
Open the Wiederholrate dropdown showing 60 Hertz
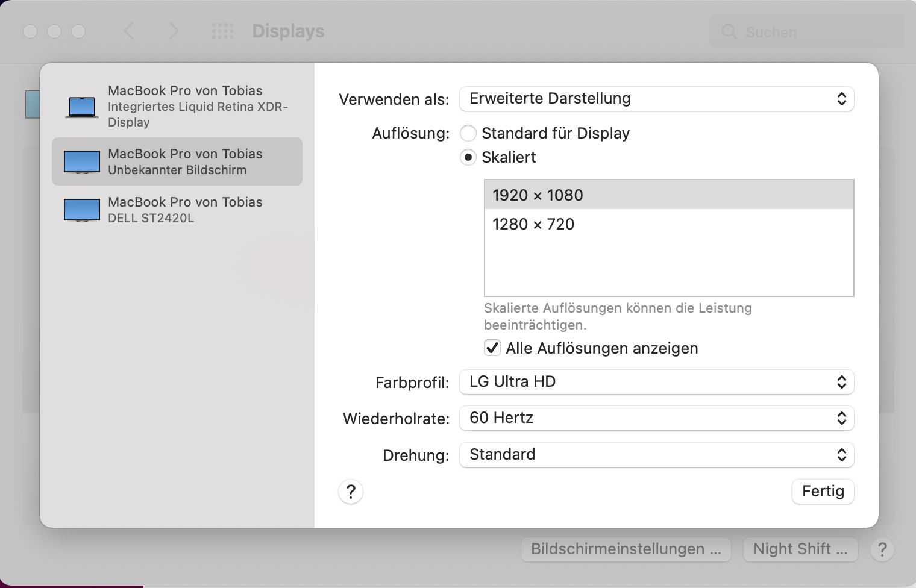656,418
